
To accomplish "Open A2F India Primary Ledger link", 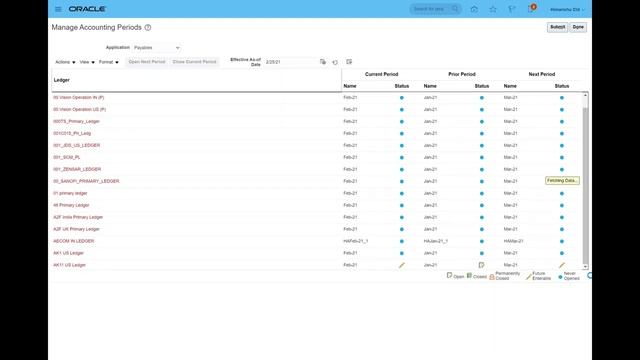I will (x=78, y=217).
